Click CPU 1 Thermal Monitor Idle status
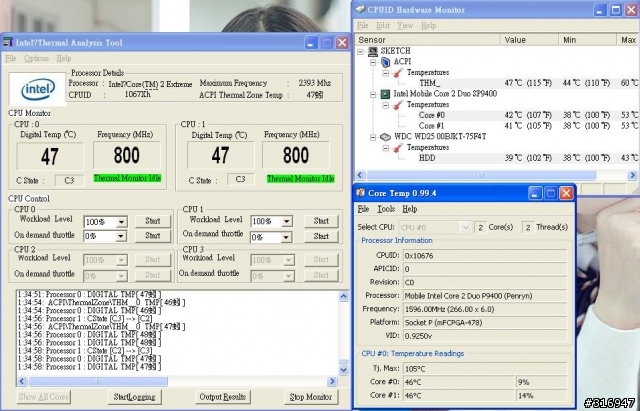Screen dimensions: 640x411 click(300, 179)
